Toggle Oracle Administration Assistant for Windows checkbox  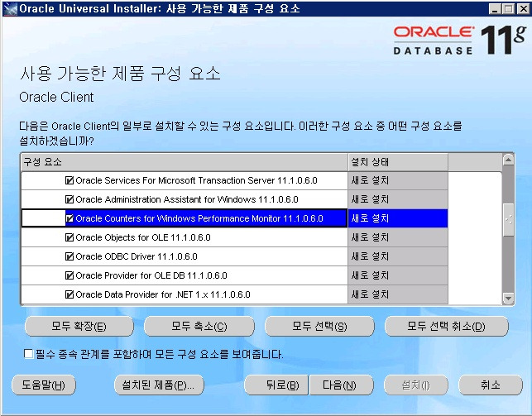[x=69, y=199]
